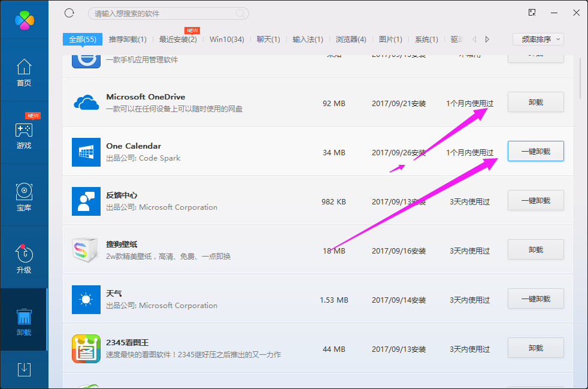
Task: Click 一键卸载 for One Calendar
Action: coord(535,151)
